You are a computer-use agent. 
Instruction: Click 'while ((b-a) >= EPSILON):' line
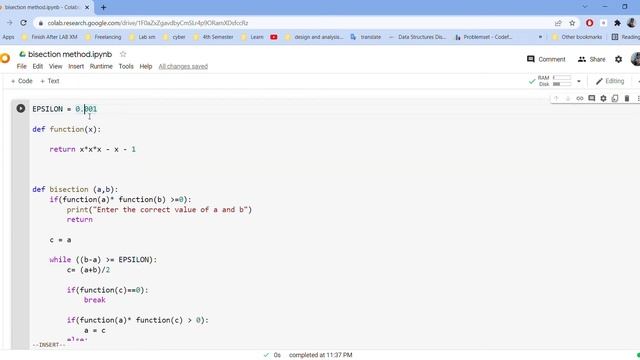[103, 260]
